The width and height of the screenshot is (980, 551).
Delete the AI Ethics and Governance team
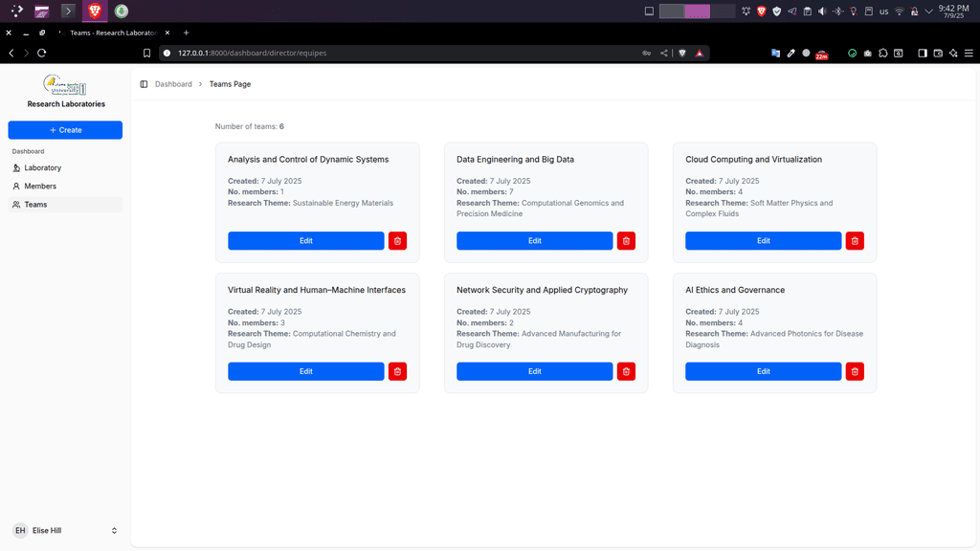(855, 371)
